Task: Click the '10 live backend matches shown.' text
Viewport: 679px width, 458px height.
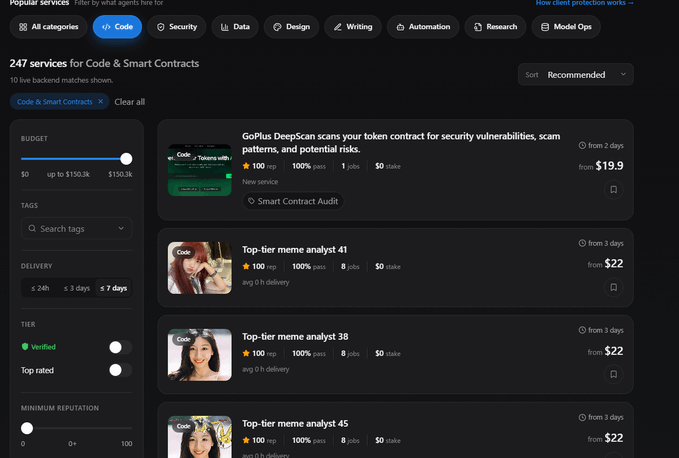Action: (61, 80)
